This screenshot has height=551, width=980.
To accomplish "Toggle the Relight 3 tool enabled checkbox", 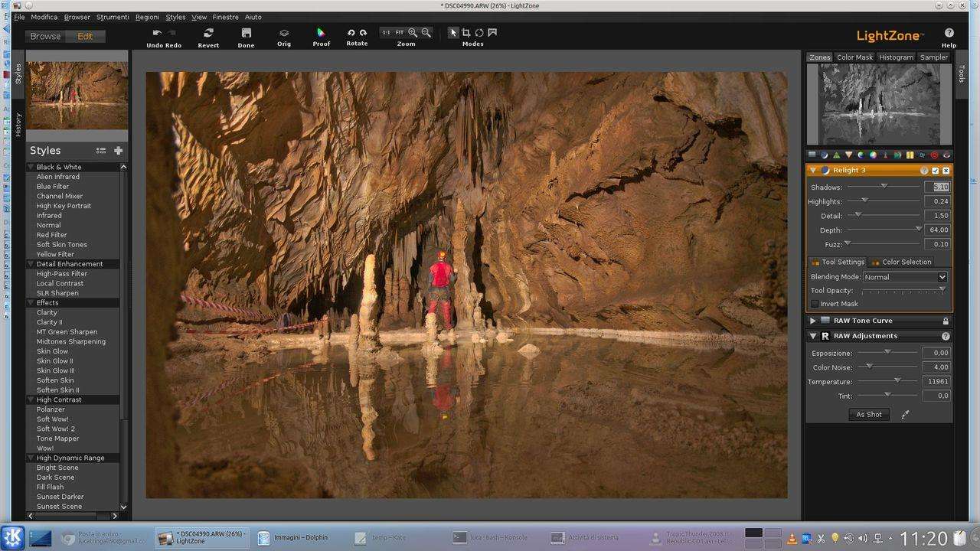I will point(935,171).
